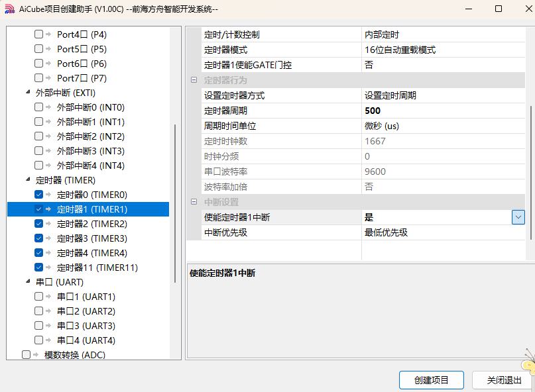Viewport: 535px width, 392px height.
Task: Edit the 定时器周期 value 500
Action: pos(444,111)
